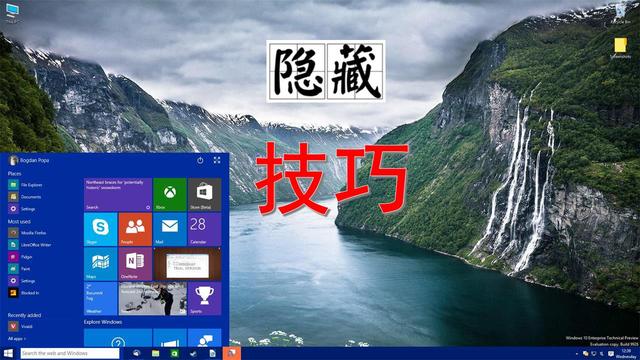Open the document app on taskbar
This screenshot has width=640, height=360.
(212, 353)
